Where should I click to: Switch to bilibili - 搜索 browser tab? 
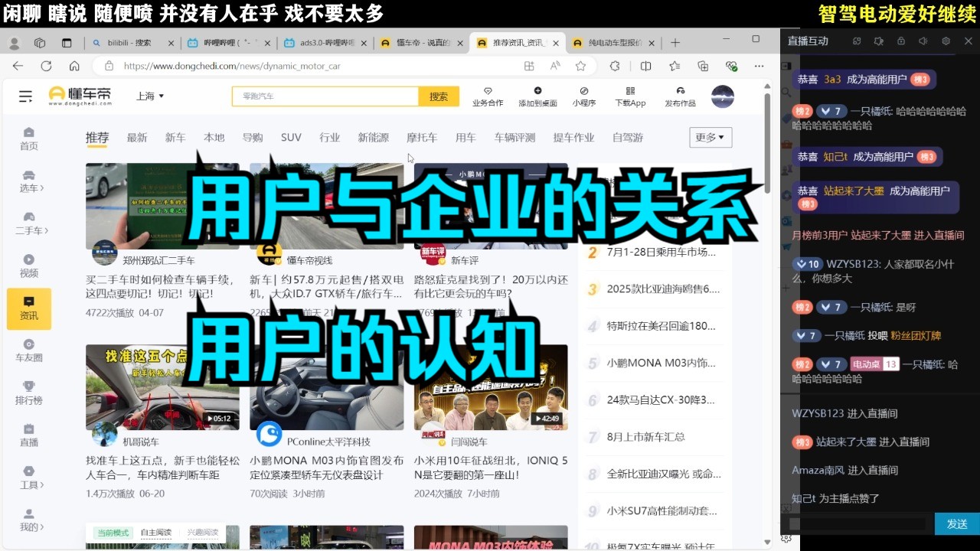pos(132,43)
